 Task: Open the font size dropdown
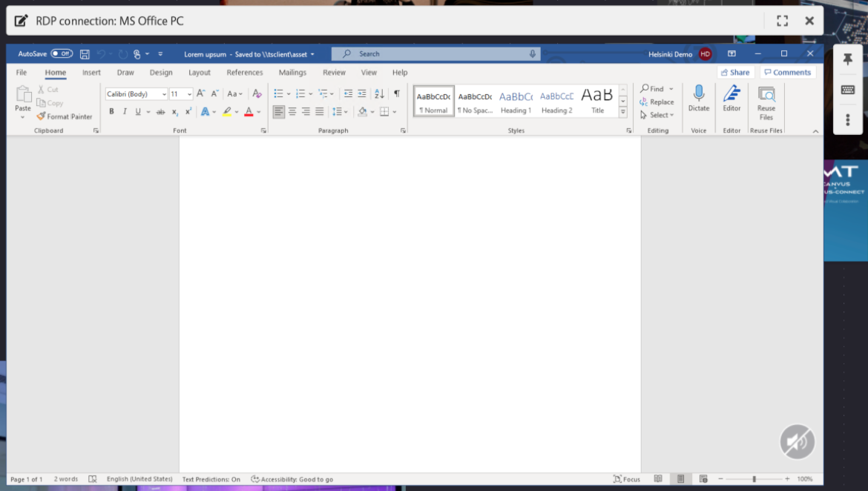click(191, 93)
